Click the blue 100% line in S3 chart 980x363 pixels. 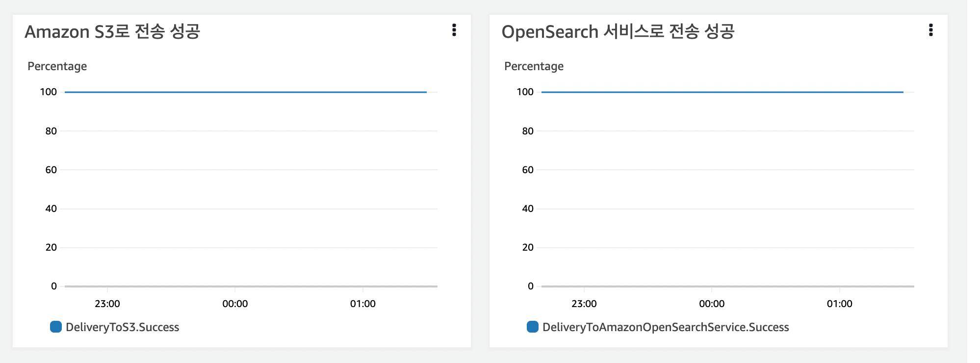[x=245, y=92]
